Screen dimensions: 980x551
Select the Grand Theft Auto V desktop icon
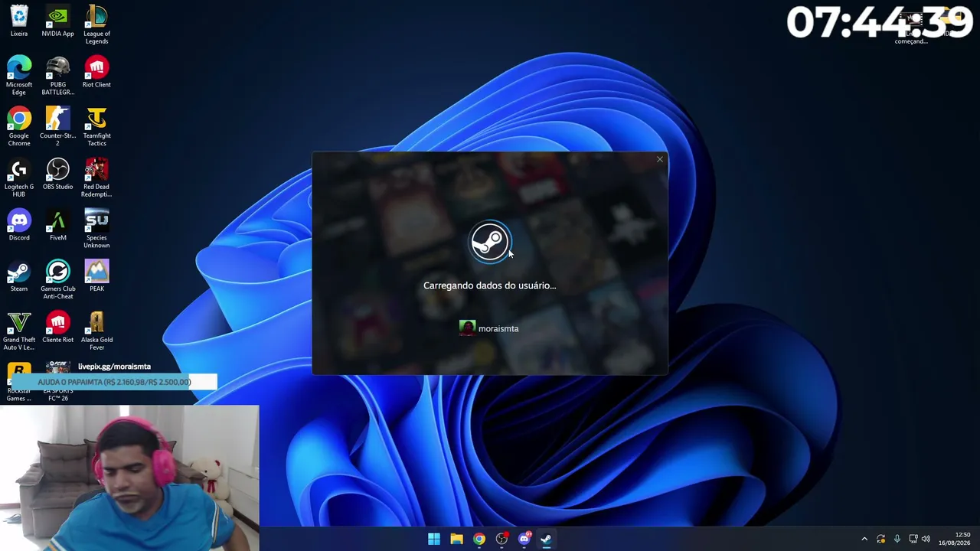[x=19, y=331]
